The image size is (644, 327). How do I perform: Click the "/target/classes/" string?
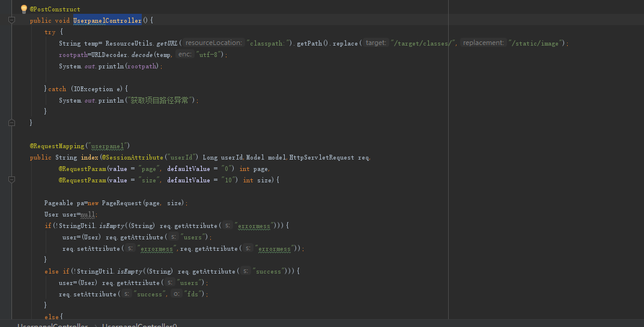click(423, 43)
